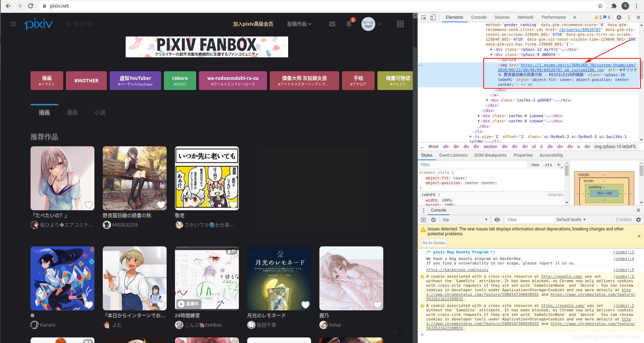The image size is (644, 343).
Task: Select the 漫画 tab on pixiv
Action: pos(72,113)
